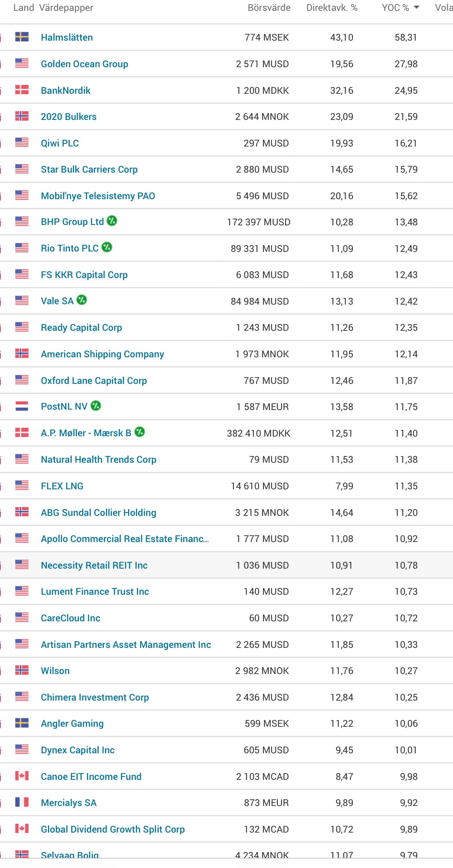Click the YOC % sort arrow
Image resolution: width=453 pixels, height=868 pixels.
416,8
